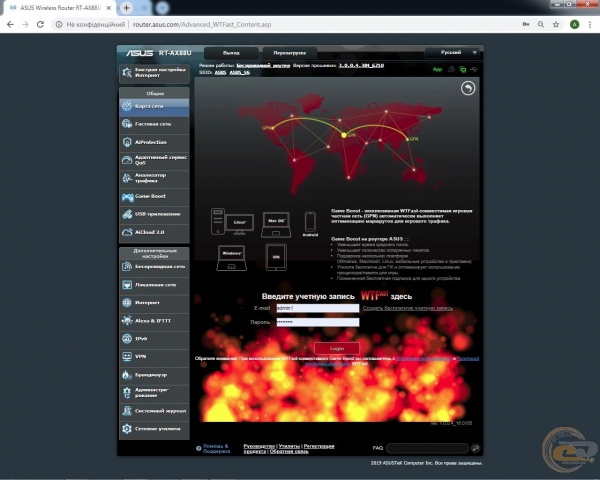Image resolution: width=600 pixels, height=480 pixels.
Task: Focus the E-mail input field
Action: 318,308
